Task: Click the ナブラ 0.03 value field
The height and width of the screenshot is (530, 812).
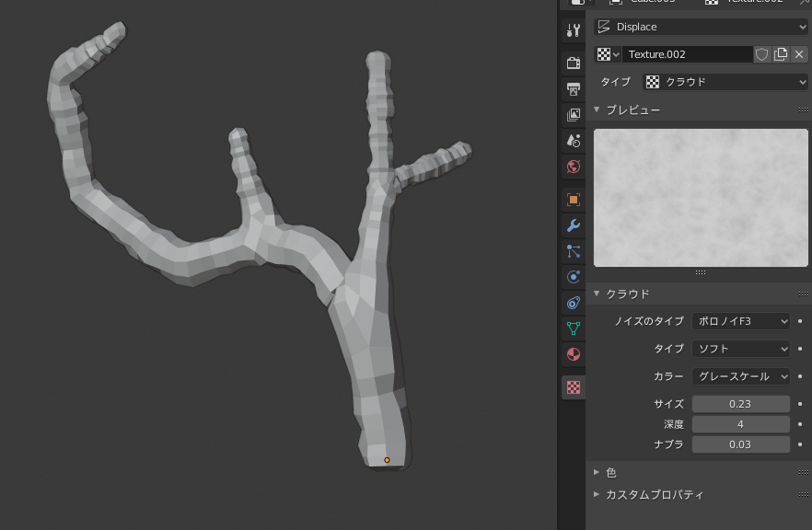Action: point(741,444)
